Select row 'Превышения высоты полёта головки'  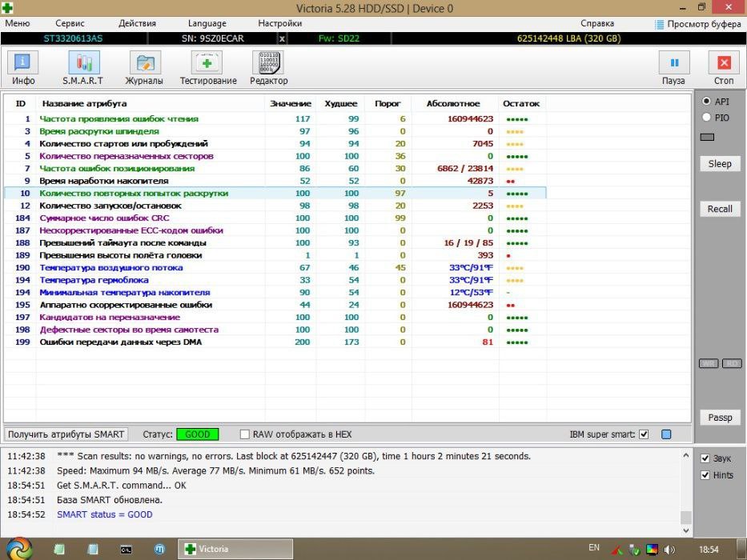coord(275,255)
